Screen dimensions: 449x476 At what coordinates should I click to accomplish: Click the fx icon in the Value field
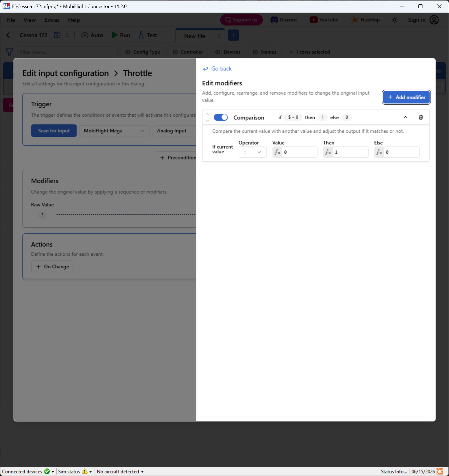[277, 152]
